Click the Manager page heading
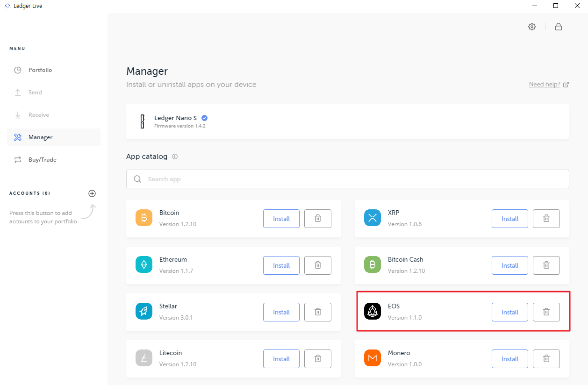 click(147, 71)
